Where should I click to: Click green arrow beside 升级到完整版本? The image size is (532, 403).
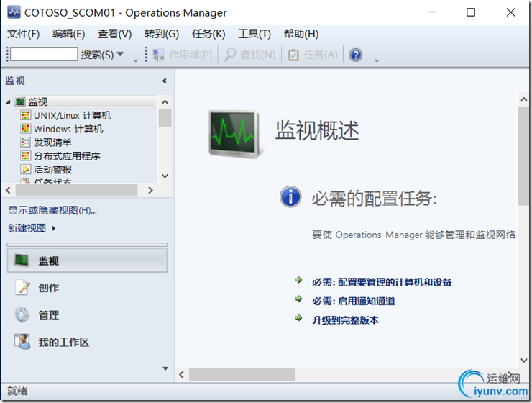tap(298, 318)
